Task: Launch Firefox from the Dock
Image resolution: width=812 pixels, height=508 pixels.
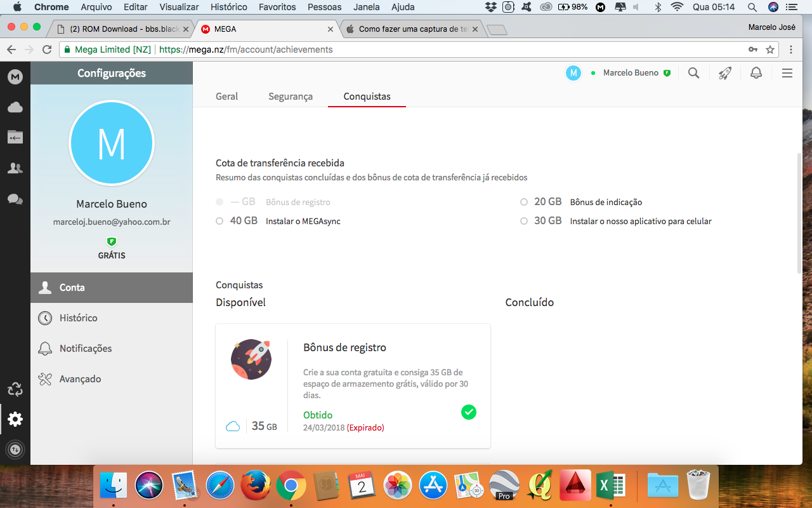Action: (255, 486)
